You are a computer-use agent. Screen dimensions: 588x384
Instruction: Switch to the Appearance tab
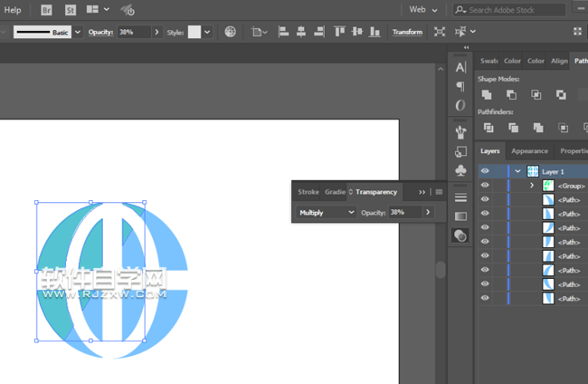(529, 151)
